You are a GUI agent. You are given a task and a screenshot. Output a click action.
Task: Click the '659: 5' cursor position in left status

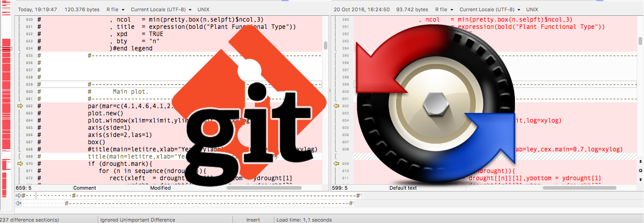pos(23,188)
